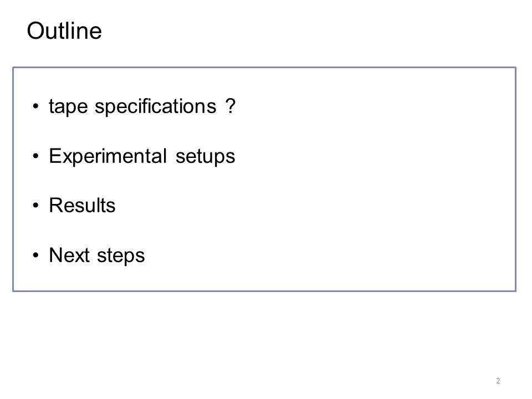The height and width of the screenshot is (399, 532).
Task: Click the word "steps"
Action: pyautogui.click(x=121, y=256)
